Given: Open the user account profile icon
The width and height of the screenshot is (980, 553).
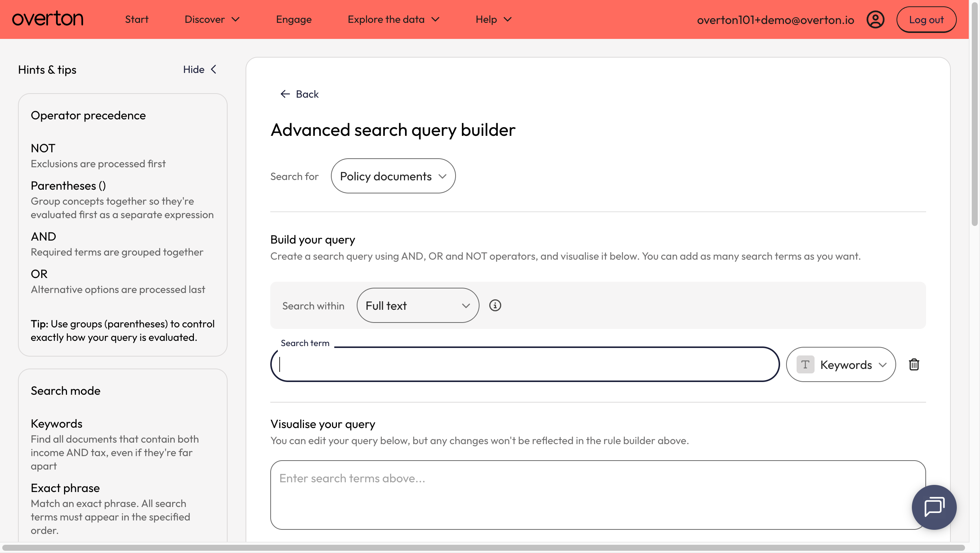Looking at the screenshot, I should point(875,19).
